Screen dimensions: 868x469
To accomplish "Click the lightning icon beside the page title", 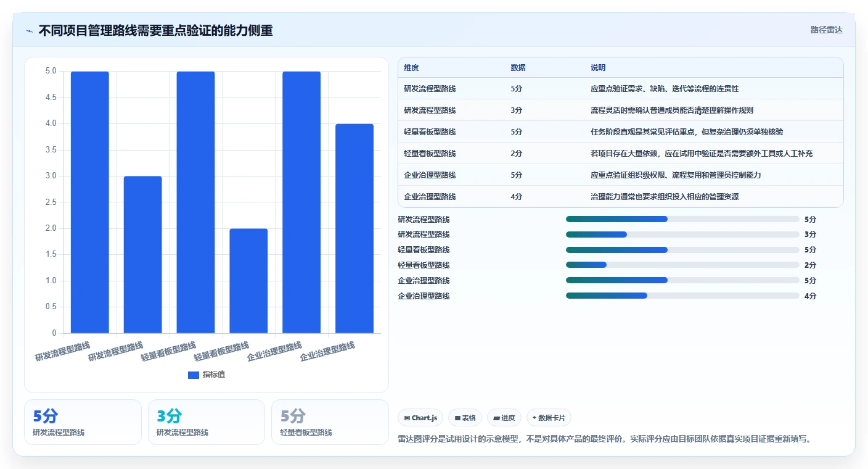I will [30, 31].
